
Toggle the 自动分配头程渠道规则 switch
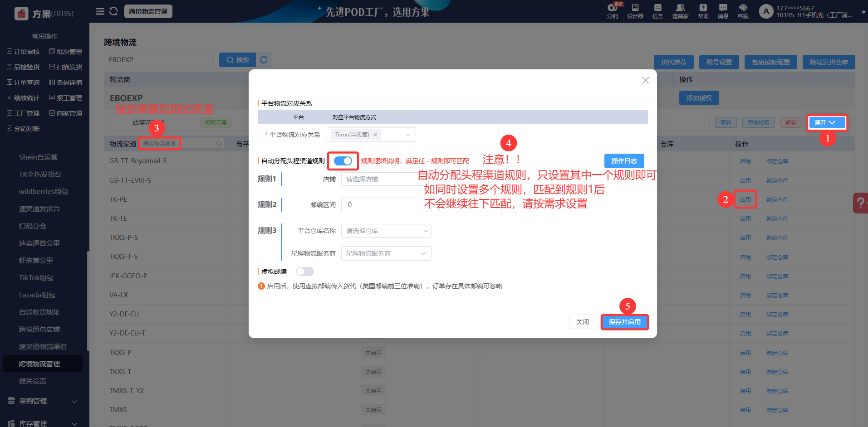pos(343,161)
